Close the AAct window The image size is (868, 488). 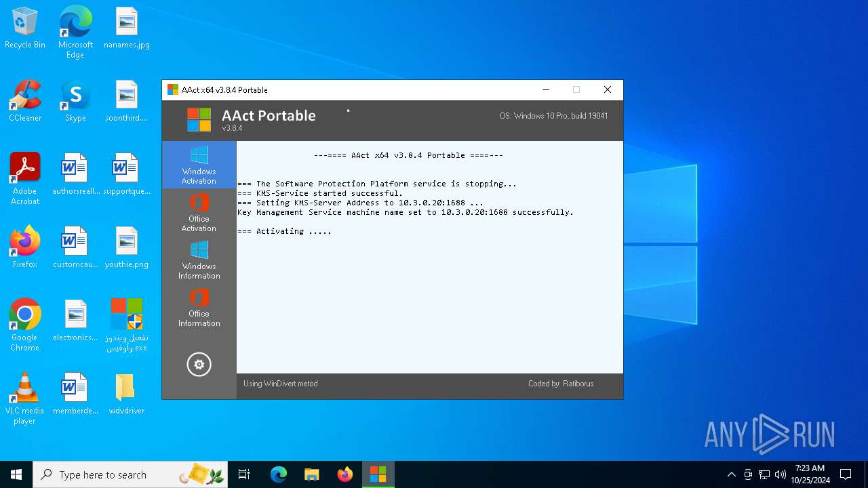click(608, 89)
